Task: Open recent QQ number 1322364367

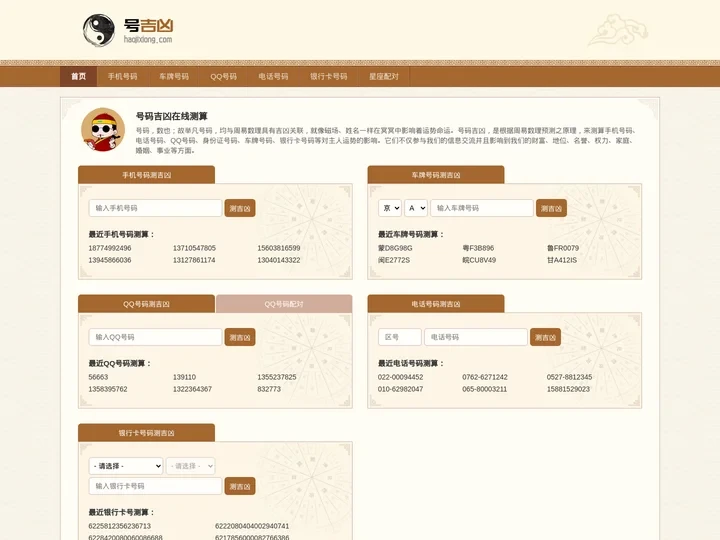Action: coord(192,389)
